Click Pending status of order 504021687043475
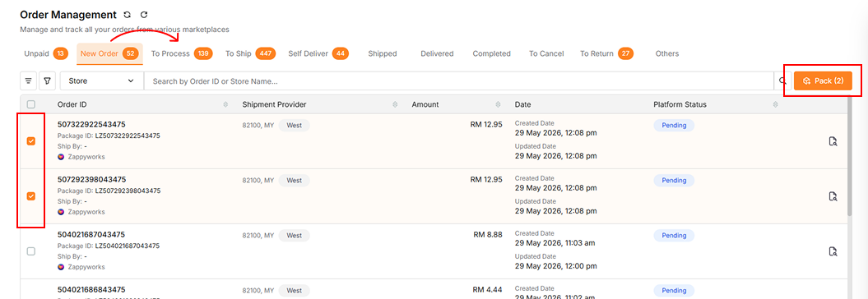This screenshot has height=299, width=868. (674, 236)
